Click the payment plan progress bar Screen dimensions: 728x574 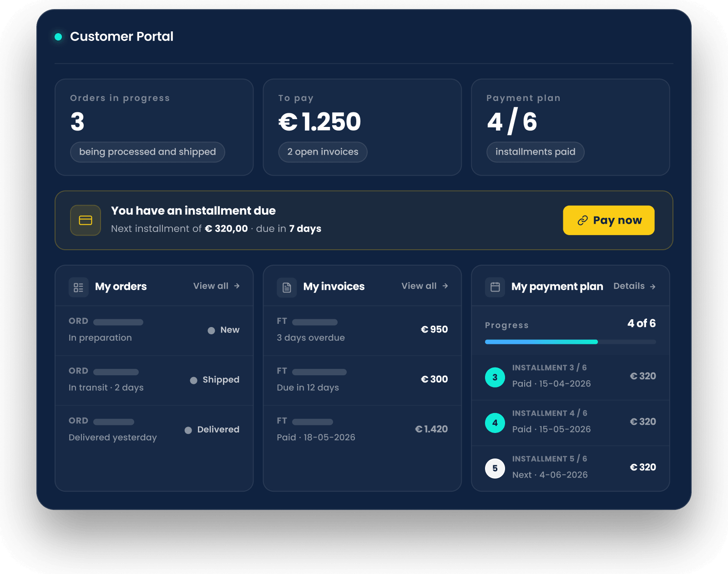pyautogui.click(x=570, y=342)
